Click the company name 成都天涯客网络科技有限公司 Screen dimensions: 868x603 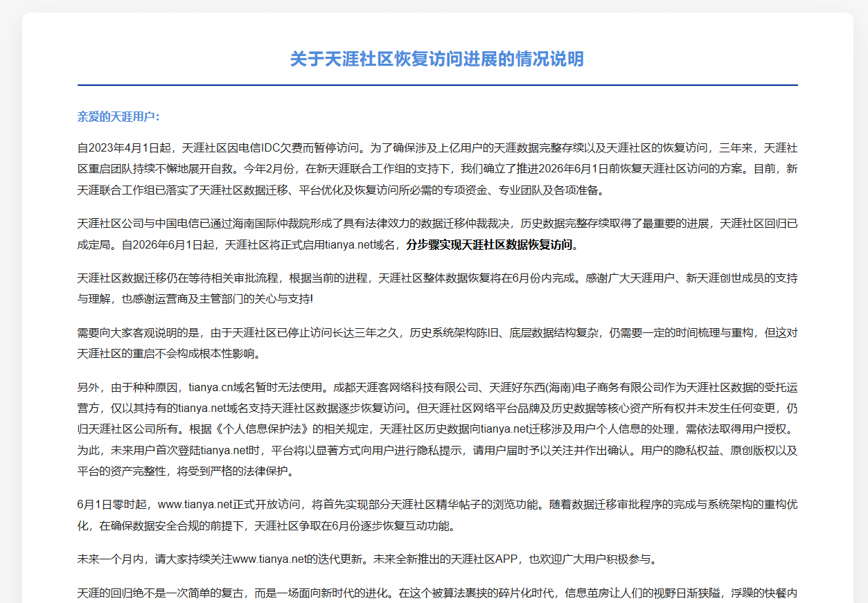pyautogui.click(x=407, y=386)
